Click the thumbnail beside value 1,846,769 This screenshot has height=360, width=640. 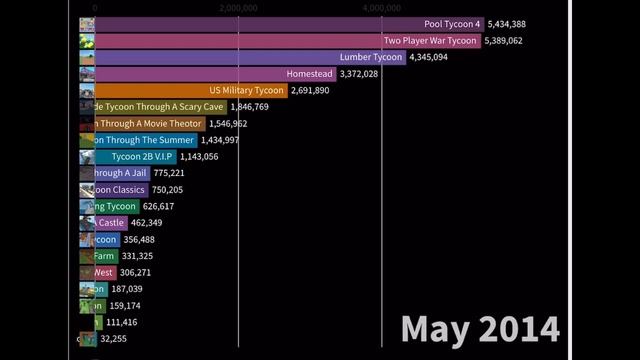coord(87,107)
